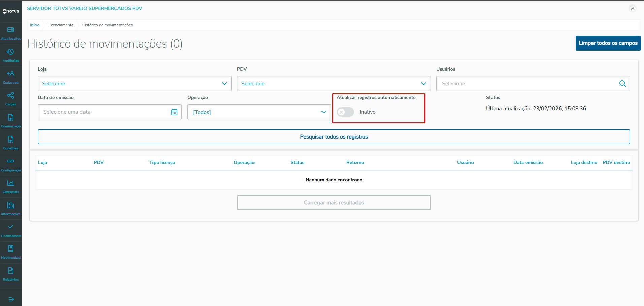Click the TOTVS logo
Screen dimensions: 644x306
tap(11, 11)
